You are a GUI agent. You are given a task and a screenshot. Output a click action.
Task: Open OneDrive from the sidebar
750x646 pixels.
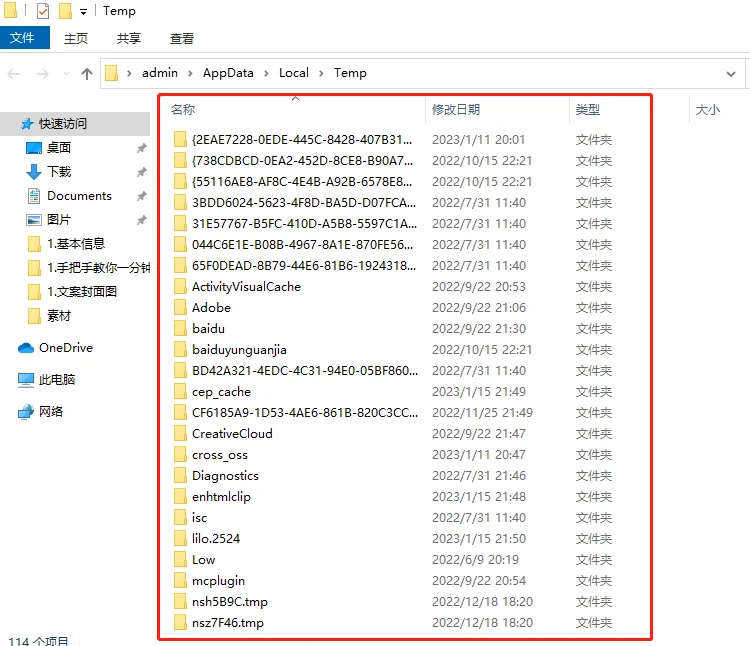[x=65, y=348]
